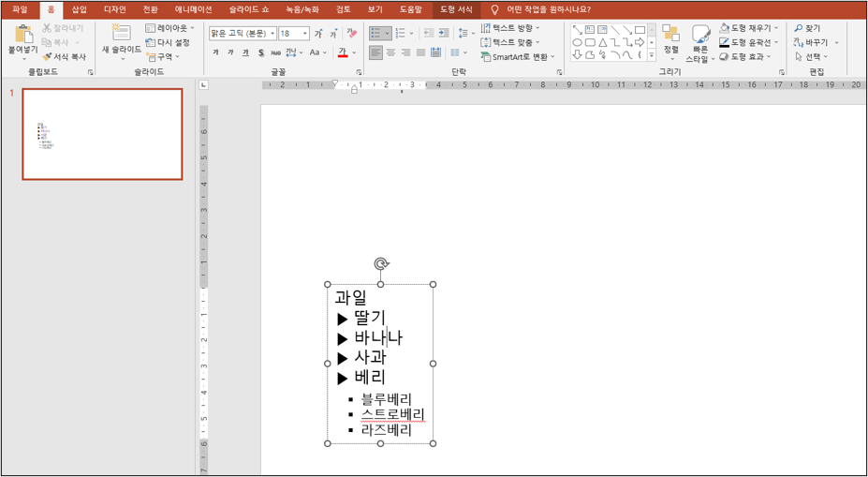Switch to Design (디자인) tab
The width and height of the screenshot is (868, 477).
pyautogui.click(x=114, y=9)
